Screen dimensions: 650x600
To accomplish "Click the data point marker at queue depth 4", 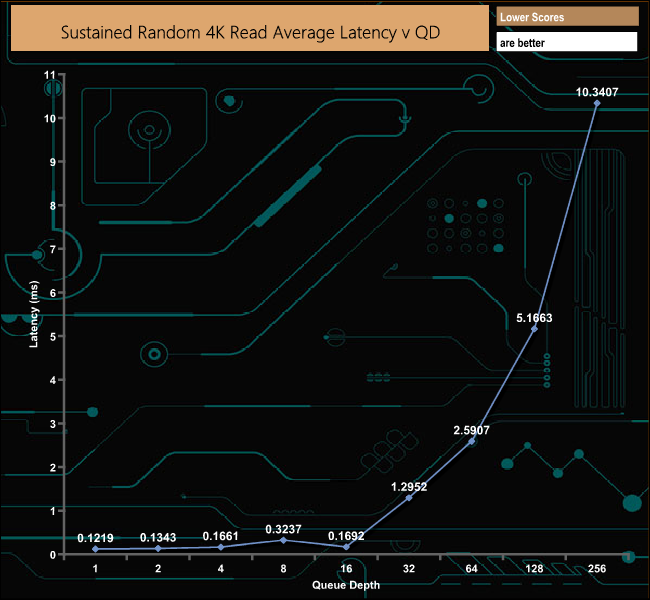I will (x=221, y=547).
